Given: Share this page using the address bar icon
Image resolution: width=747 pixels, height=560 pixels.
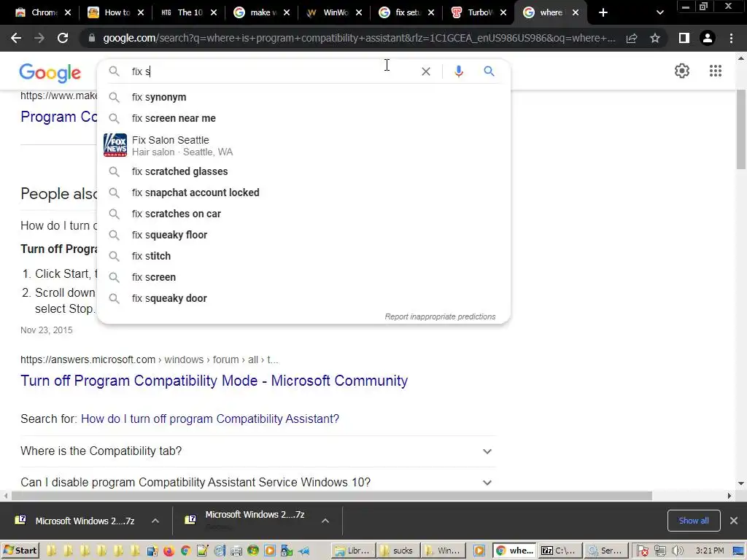Looking at the screenshot, I should click(x=632, y=38).
